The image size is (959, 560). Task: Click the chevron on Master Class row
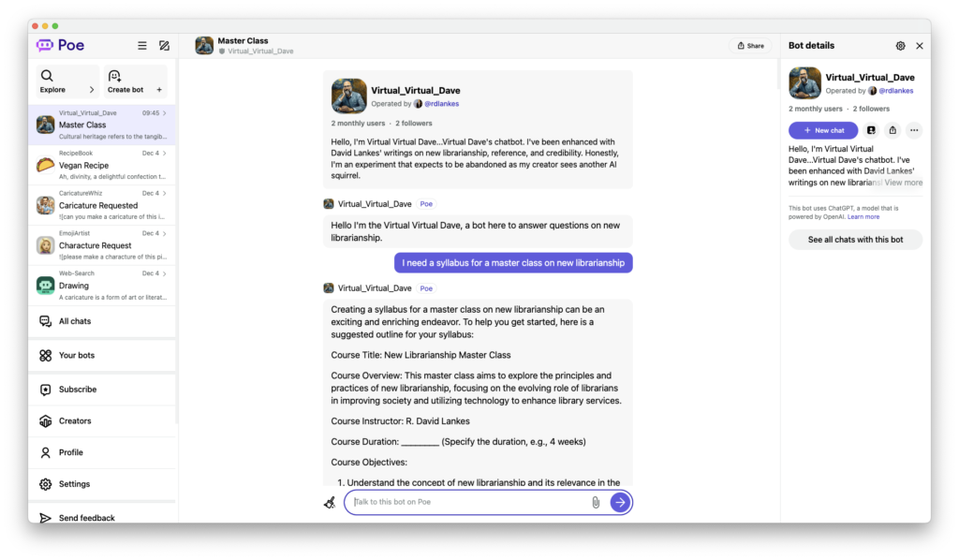[165, 113]
